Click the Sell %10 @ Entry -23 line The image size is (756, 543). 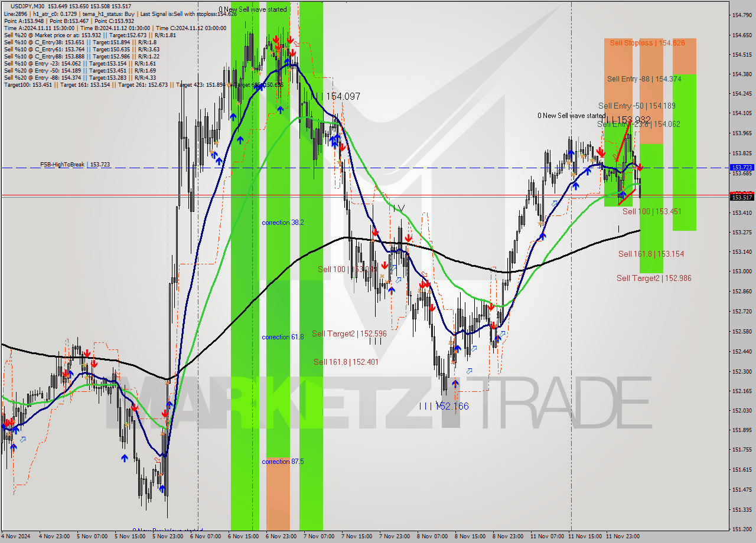point(80,64)
